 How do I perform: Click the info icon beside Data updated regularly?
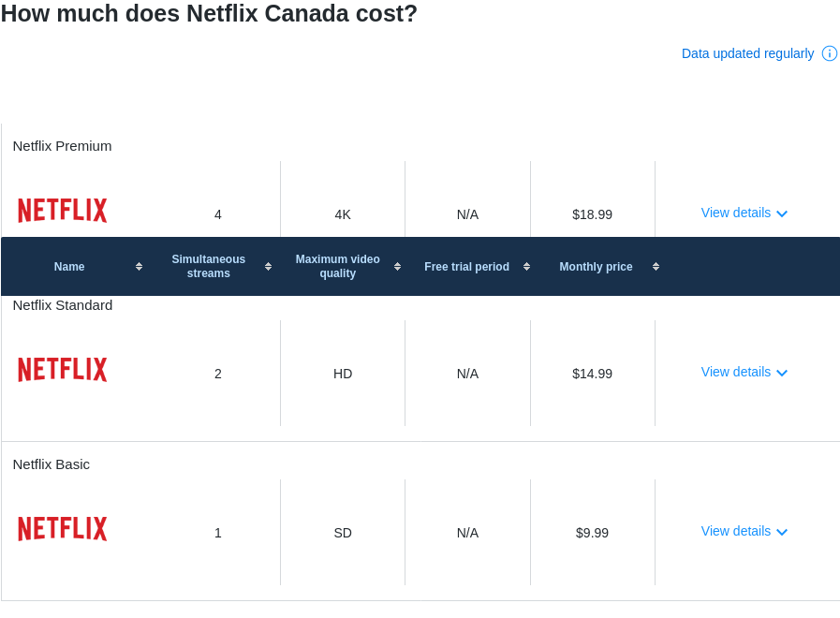point(830,53)
